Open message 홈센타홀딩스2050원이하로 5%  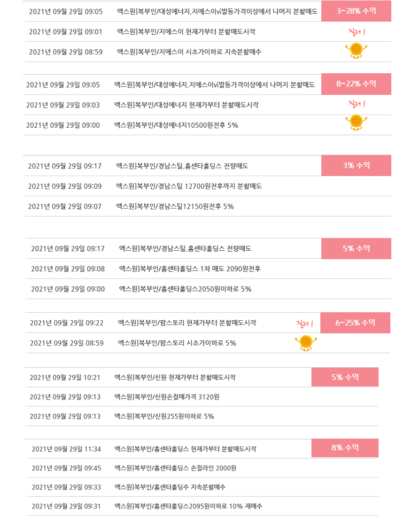click(x=185, y=289)
